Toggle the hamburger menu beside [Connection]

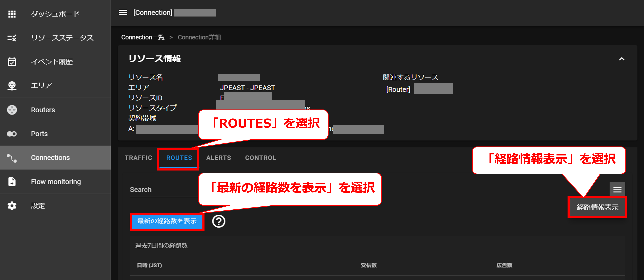click(x=123, y=13)
